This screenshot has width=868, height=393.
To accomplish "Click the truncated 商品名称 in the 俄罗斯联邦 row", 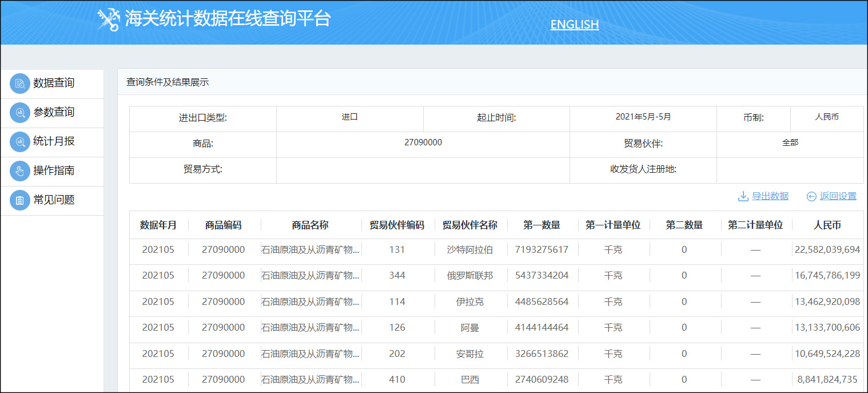I will click(310, 276).
